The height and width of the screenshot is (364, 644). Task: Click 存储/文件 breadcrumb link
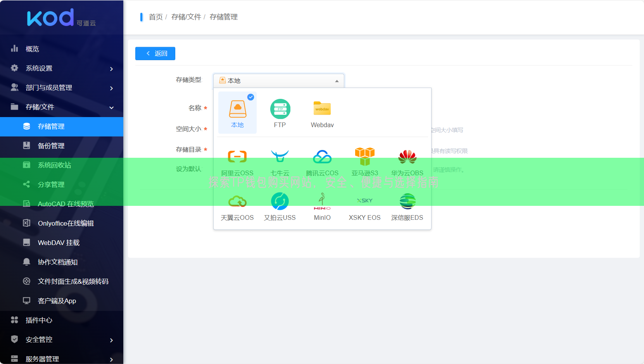(x=186, y=17)
